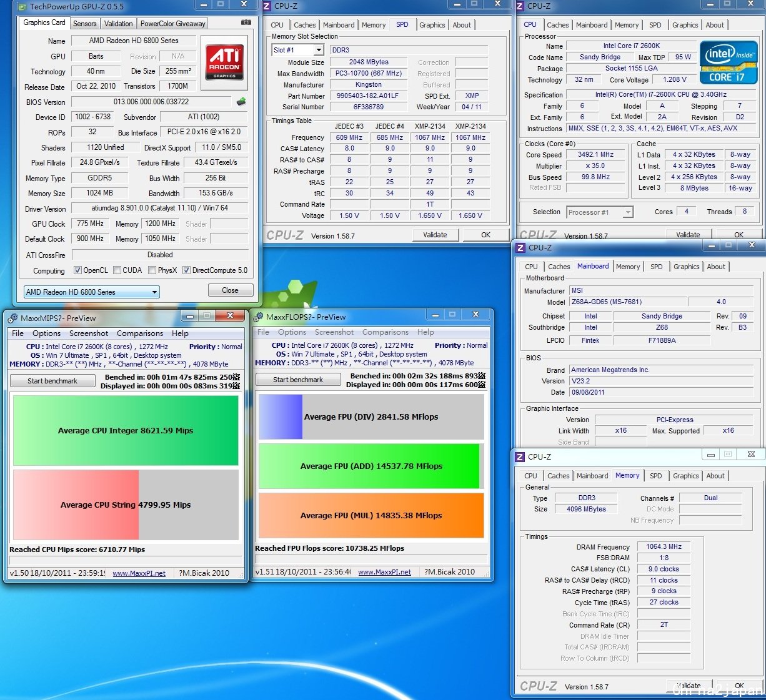Click the Close button in GPU-Z
This screenshot has width=766, height=700.
point(230,290)
